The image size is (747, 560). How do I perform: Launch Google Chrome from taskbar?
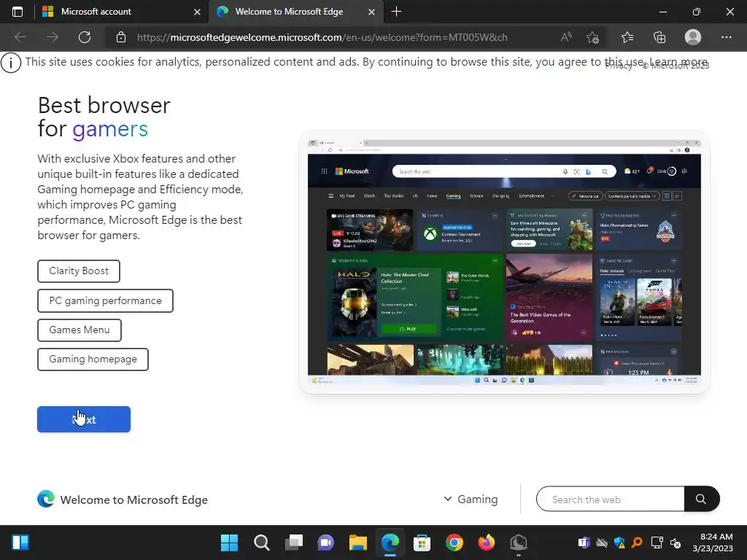[x=454, y=542]
